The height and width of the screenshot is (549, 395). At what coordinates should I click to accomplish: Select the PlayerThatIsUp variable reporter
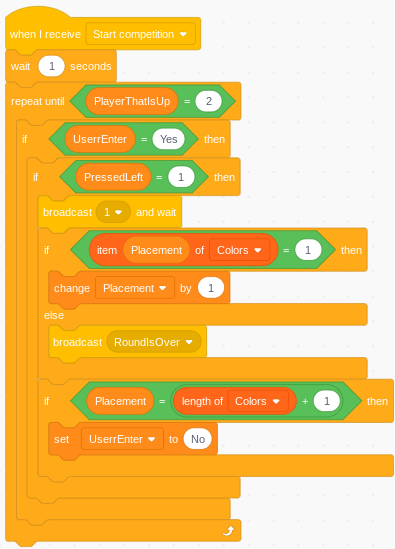(x=132, y=101)
